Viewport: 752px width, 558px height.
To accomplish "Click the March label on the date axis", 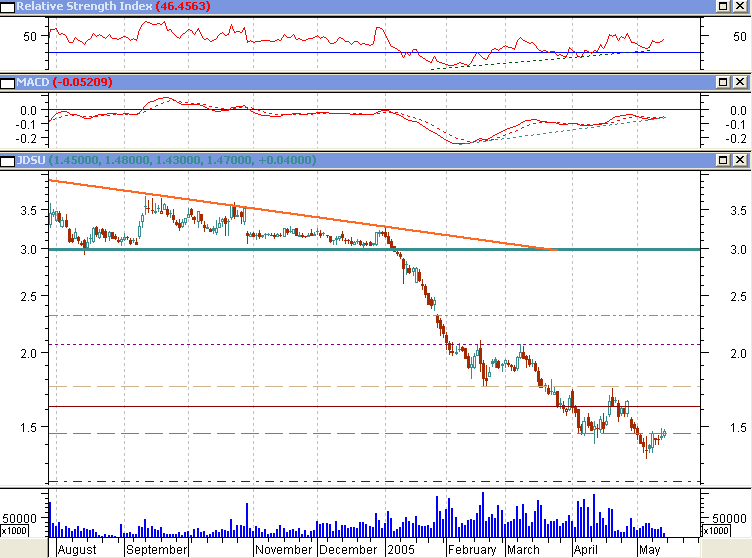I will 523,549.
